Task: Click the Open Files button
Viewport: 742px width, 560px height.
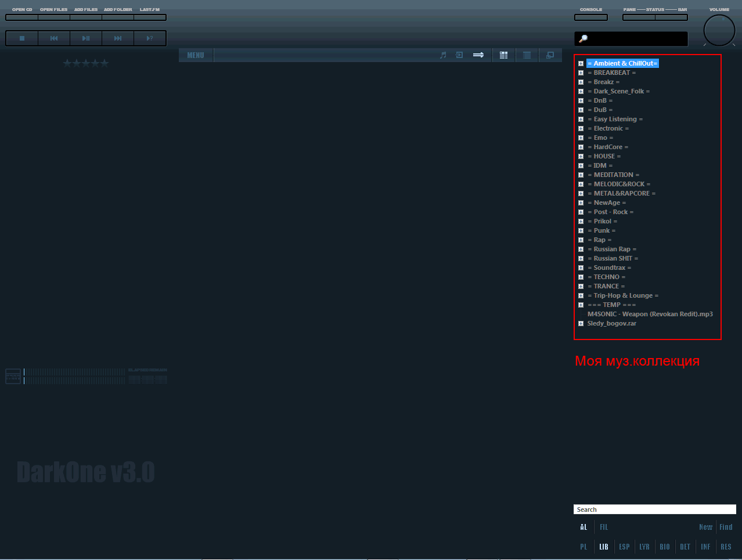Action: click(x=54, y=17)
